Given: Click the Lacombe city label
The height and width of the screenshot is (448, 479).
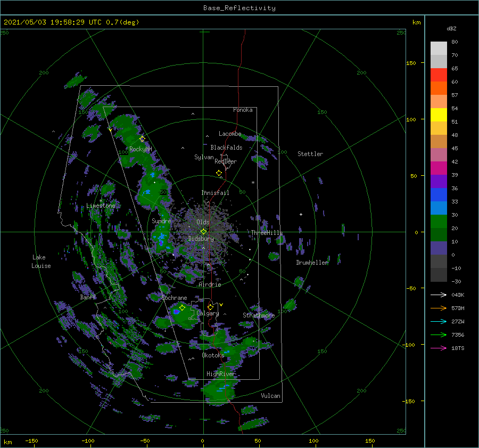Looking at the screenshot, I should pos(230,134).
